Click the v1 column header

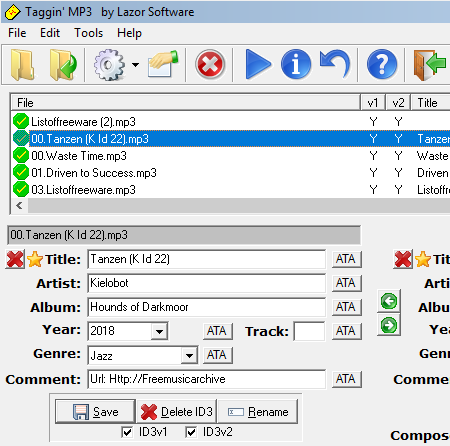click(x=373, y=103)
